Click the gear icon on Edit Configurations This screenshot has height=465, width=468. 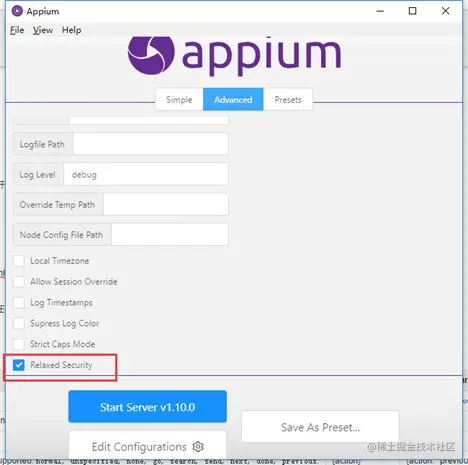tap(198, 446)
